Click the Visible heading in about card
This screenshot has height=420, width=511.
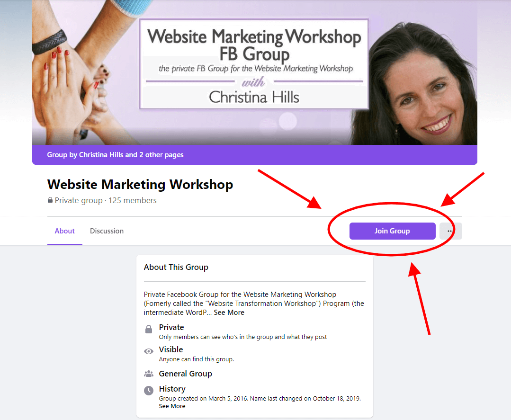coord(171,349)
